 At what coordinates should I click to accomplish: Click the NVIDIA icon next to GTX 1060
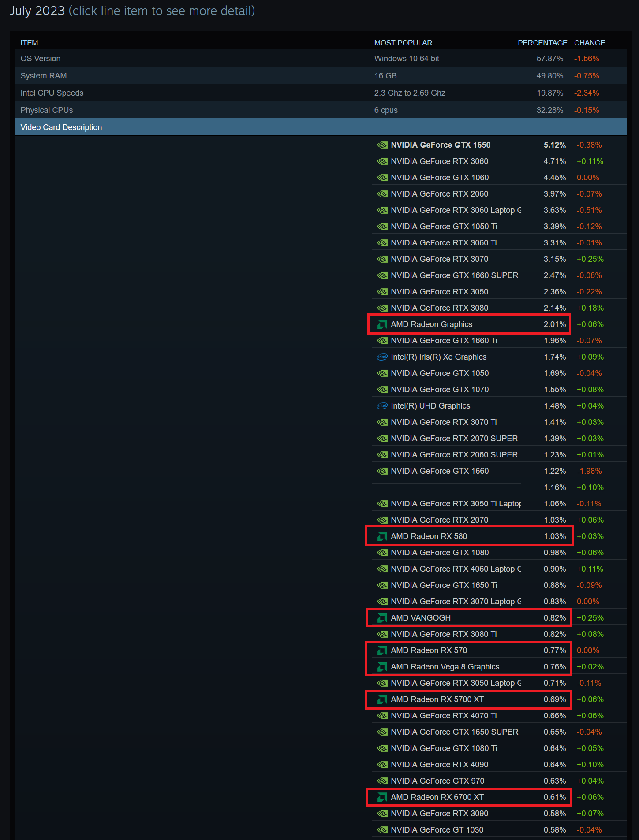382,178
